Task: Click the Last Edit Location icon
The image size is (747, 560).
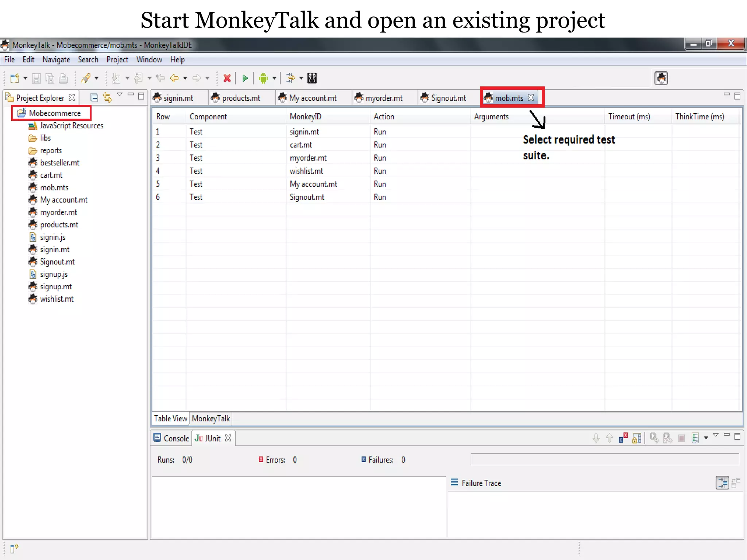Action: pyautogui.click(x=160, y=78)
